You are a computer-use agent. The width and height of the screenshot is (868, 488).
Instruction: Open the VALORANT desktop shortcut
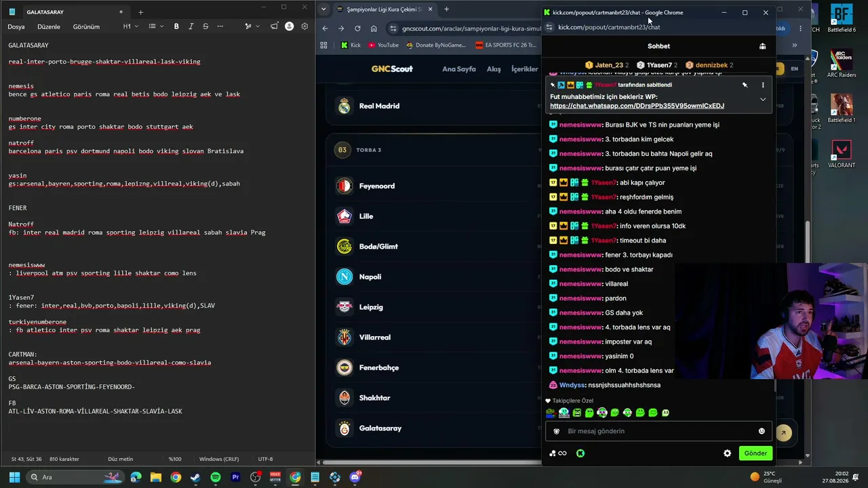[842, 155]
